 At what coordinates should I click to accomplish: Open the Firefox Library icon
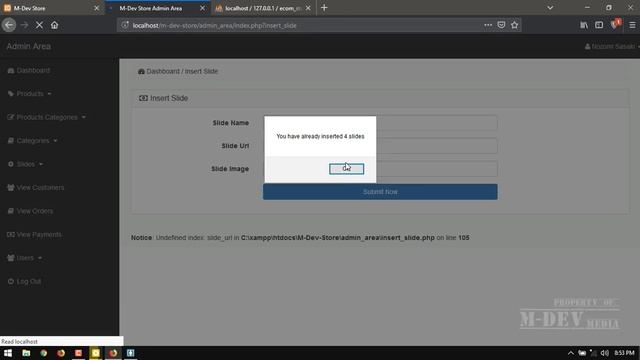click(584, 25)
